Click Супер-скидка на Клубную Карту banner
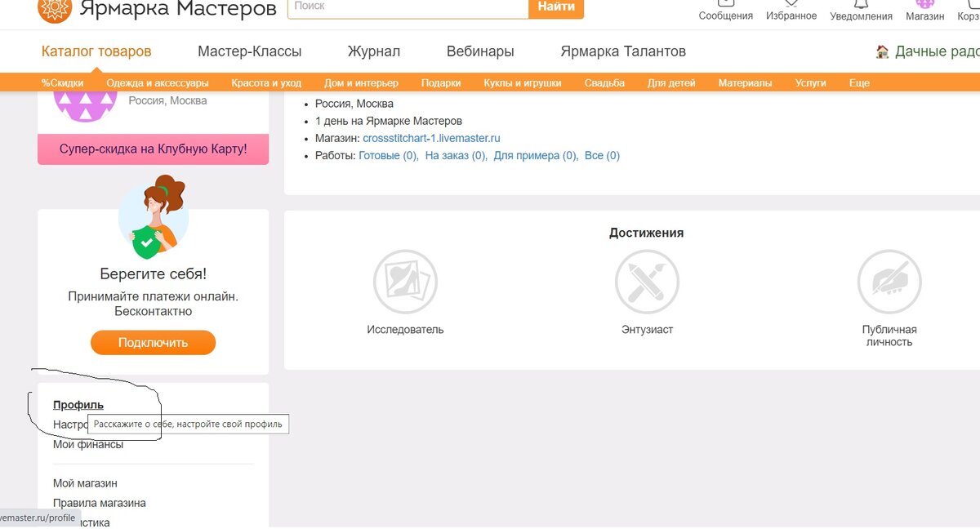This screenshot has width=980, height=529. click(x=154, y=149)
